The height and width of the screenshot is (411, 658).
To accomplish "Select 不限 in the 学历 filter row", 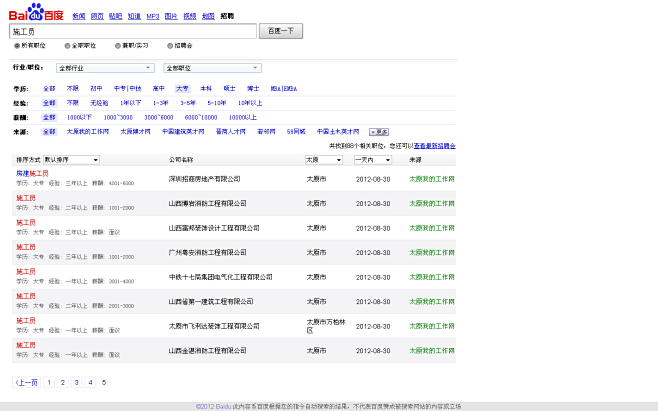I will pos(73,89).
